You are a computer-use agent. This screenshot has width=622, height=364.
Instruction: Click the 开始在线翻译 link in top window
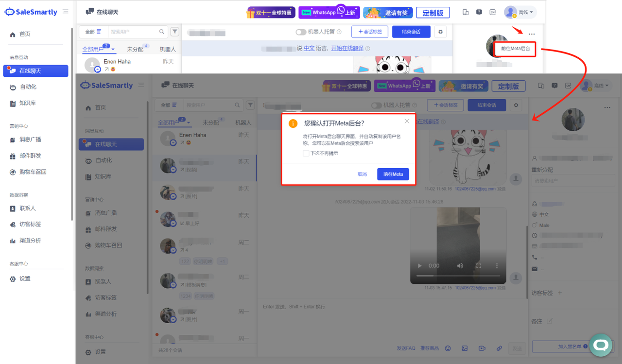click(347, 48)
